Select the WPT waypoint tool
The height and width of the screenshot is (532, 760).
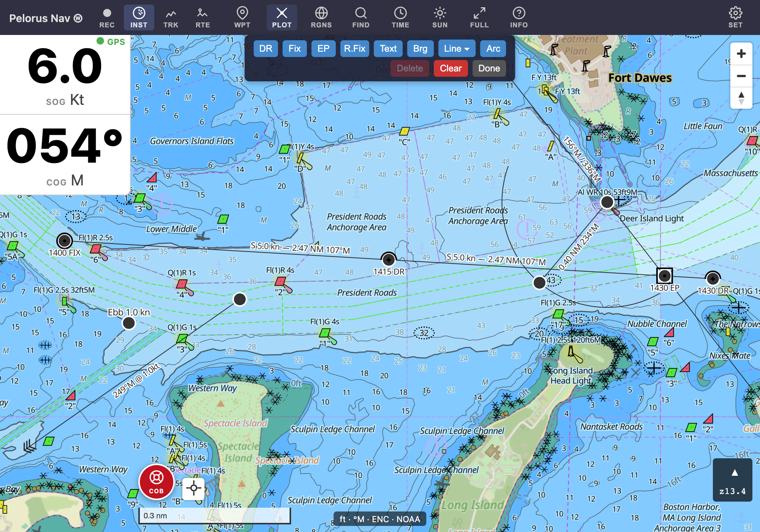(242, 18)
